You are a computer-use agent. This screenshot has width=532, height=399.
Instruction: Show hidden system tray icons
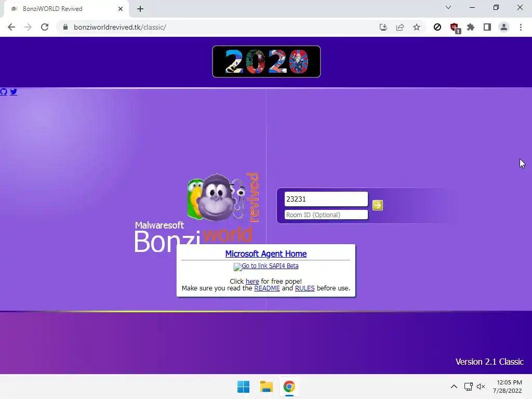[x=454, y=387]
